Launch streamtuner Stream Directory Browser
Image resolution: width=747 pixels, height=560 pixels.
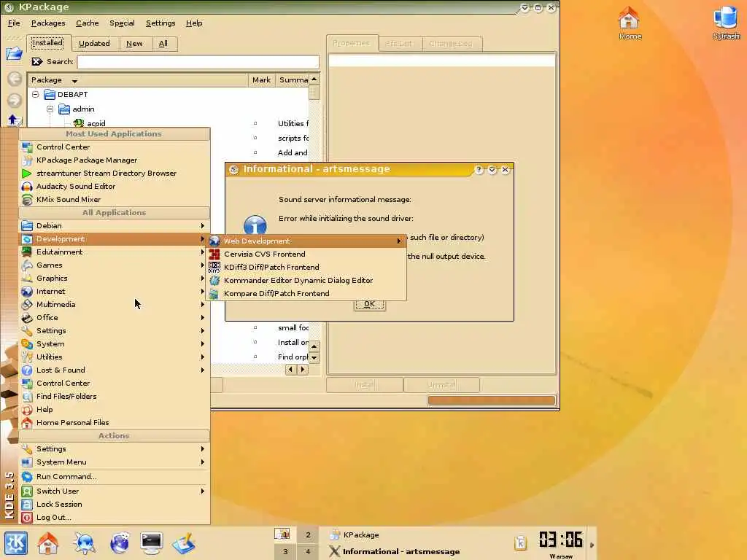(x=115, y=174)
